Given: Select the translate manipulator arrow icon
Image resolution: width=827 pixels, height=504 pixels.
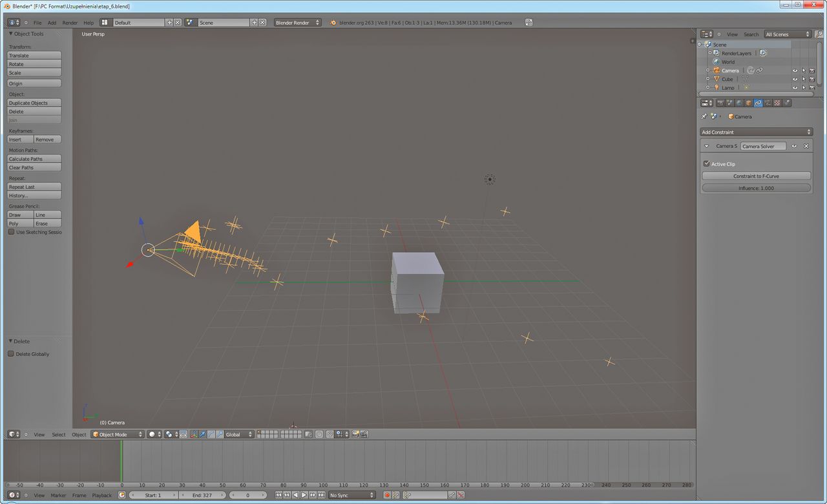Looking at the screenshot, I should pos(202,434).
